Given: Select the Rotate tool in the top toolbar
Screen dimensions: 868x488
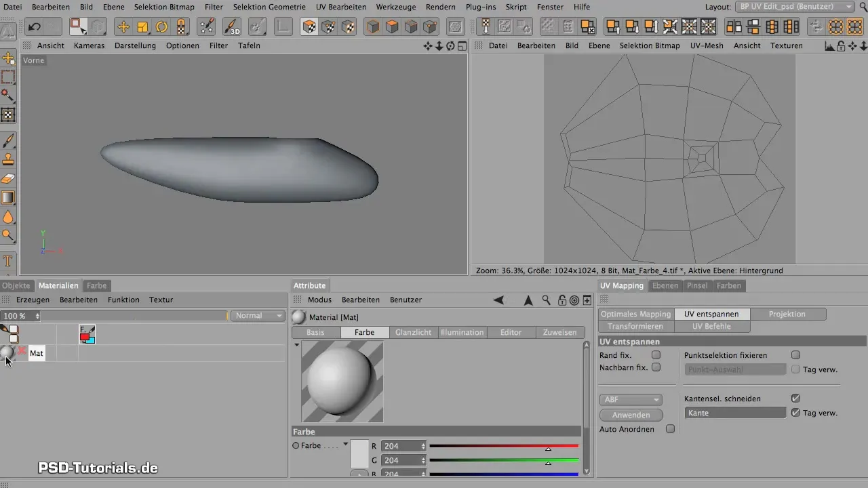Looking at the screenshot, I should click(x=162, y=27).
